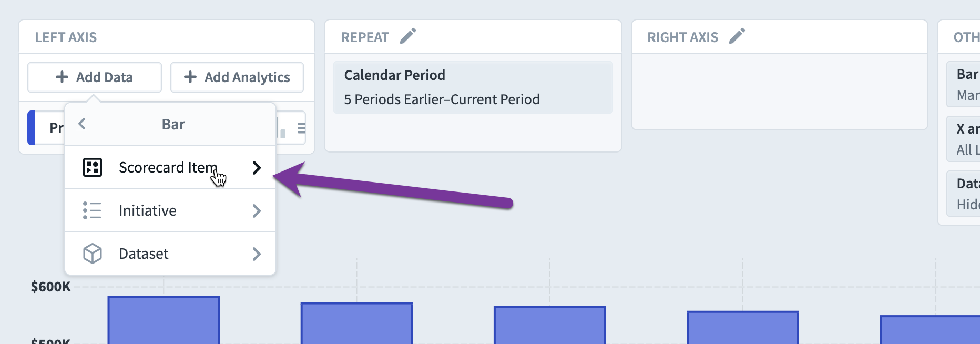Screen dimensions: 980x344
Task: Click the Right Axis pencil edit icon
Action: point(737,36)
